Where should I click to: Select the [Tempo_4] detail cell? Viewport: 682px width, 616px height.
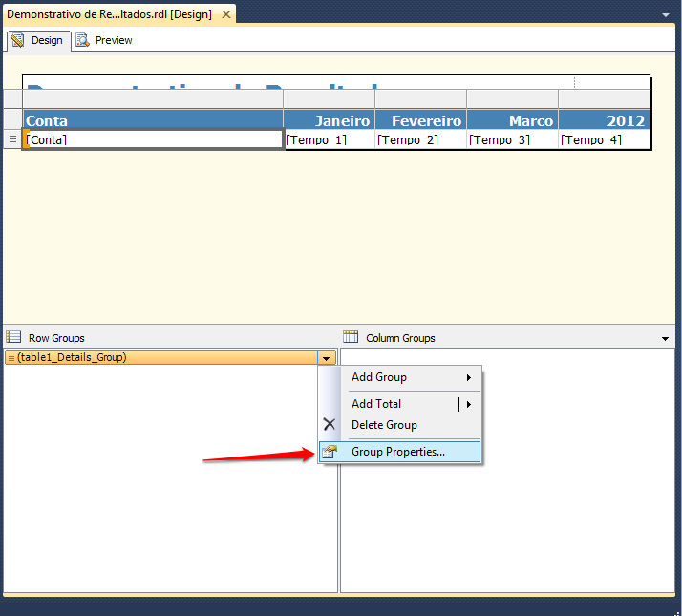604,139
